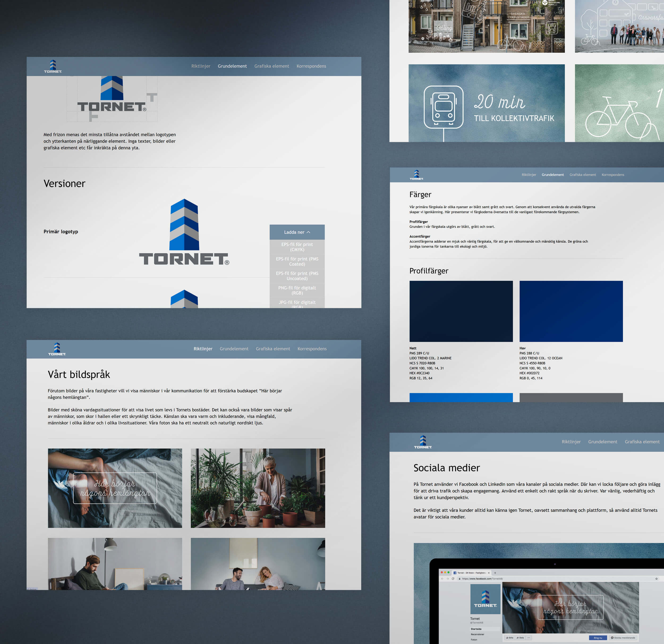Open Korrespondens in Versioner window nav
The width and height of the screenshot is (664, 644).
click(x=311, y=66)
